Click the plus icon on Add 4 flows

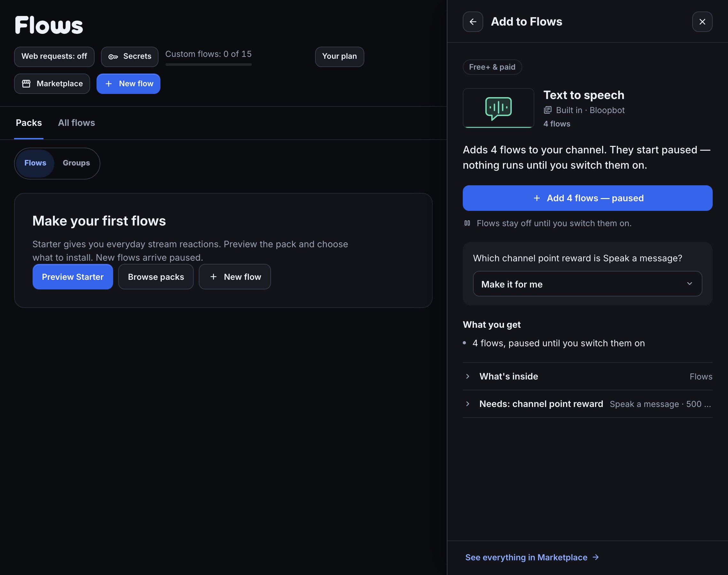[537, 198]
